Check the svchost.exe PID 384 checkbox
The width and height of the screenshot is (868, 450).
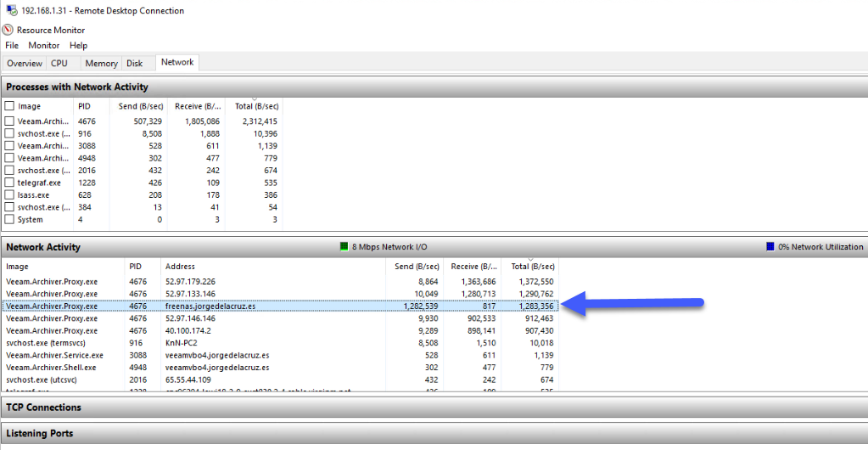coord(9,207)
